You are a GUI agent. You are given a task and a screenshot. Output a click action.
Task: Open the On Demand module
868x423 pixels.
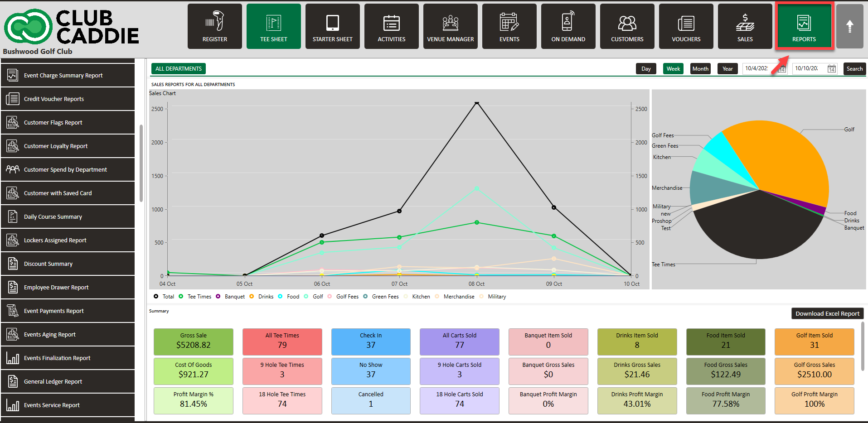click(x=568, y=26)
